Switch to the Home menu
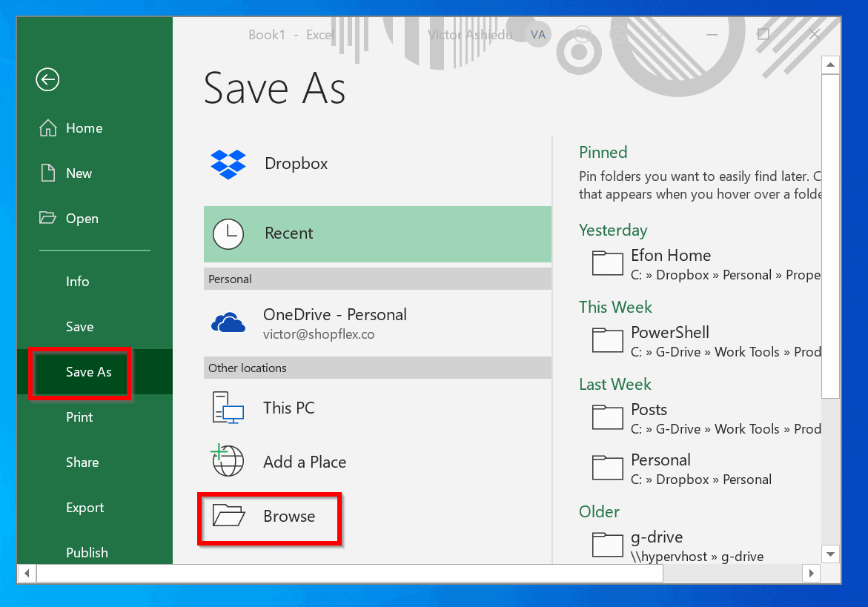Screen dimensions: 868x607 tap(83, 127)
